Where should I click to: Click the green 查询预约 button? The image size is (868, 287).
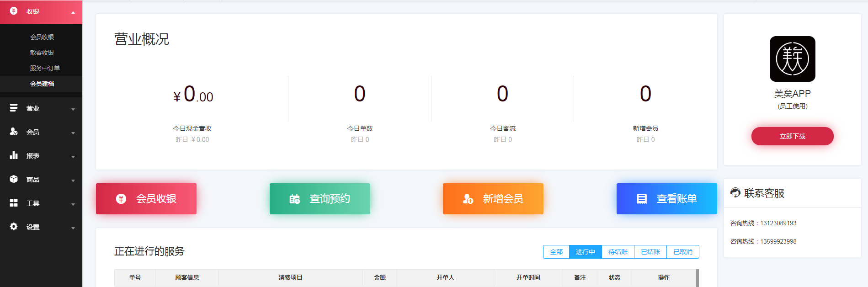click(x=320, y=199)
